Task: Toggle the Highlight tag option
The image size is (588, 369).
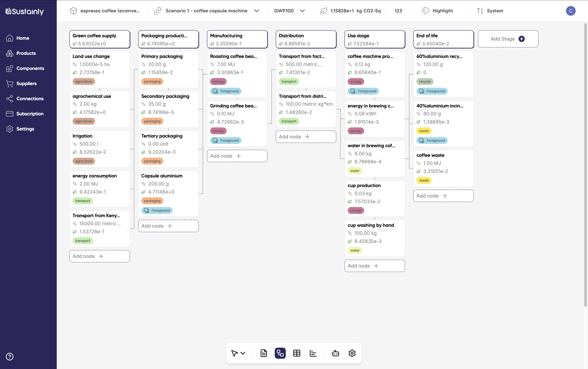Action: [x=438, y=11]
